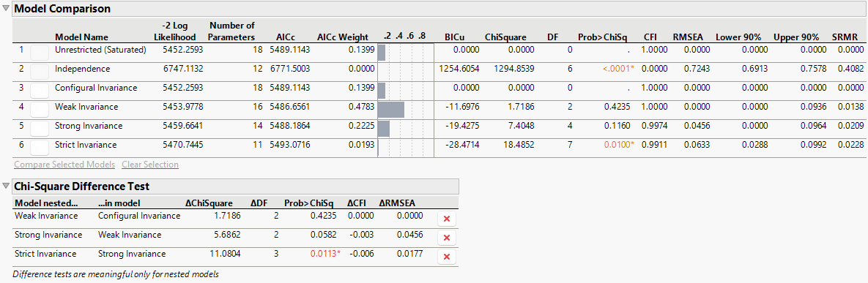Select the Unrestricted (Saturated) model checkbox
This screenshot has width=868, height=283.
point(40,53)
